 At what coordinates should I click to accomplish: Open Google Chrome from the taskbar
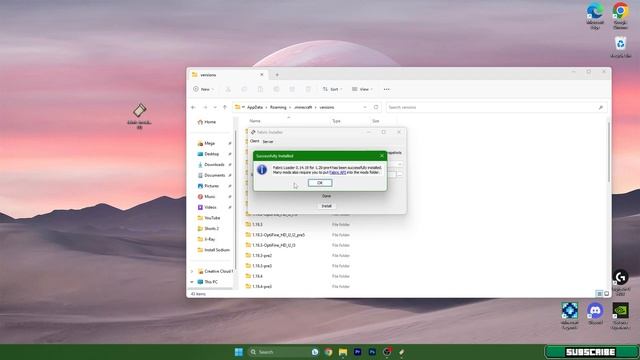(x=328, y=352)
